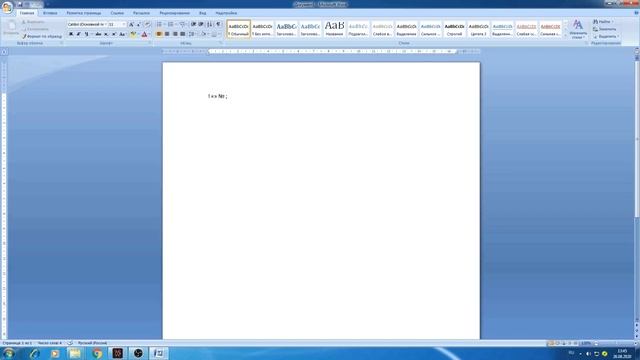The image size is (640, 360).
Task: Open the line spacing menu
Action: (191, 34)
